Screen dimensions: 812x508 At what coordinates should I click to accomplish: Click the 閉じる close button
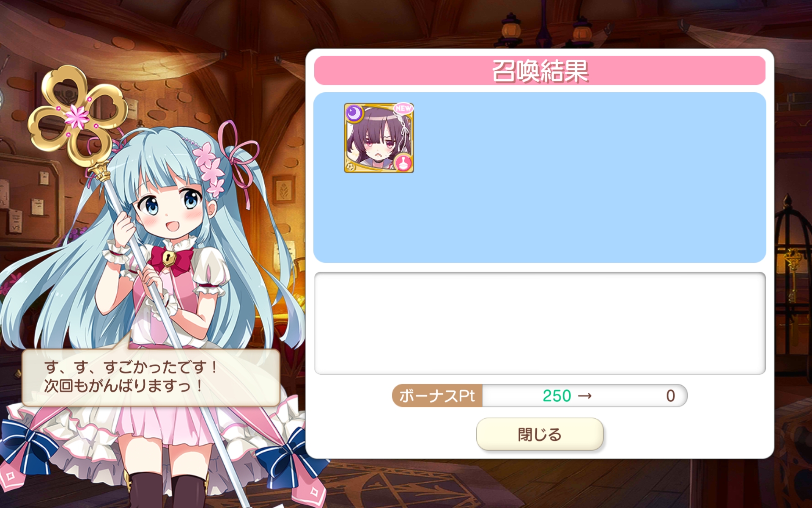[540, 434]
